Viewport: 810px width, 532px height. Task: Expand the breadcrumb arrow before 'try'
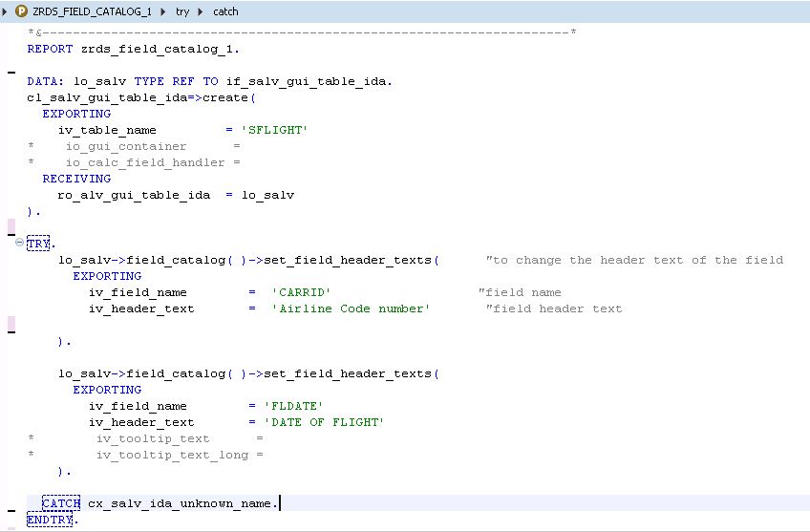coord(163,11)
